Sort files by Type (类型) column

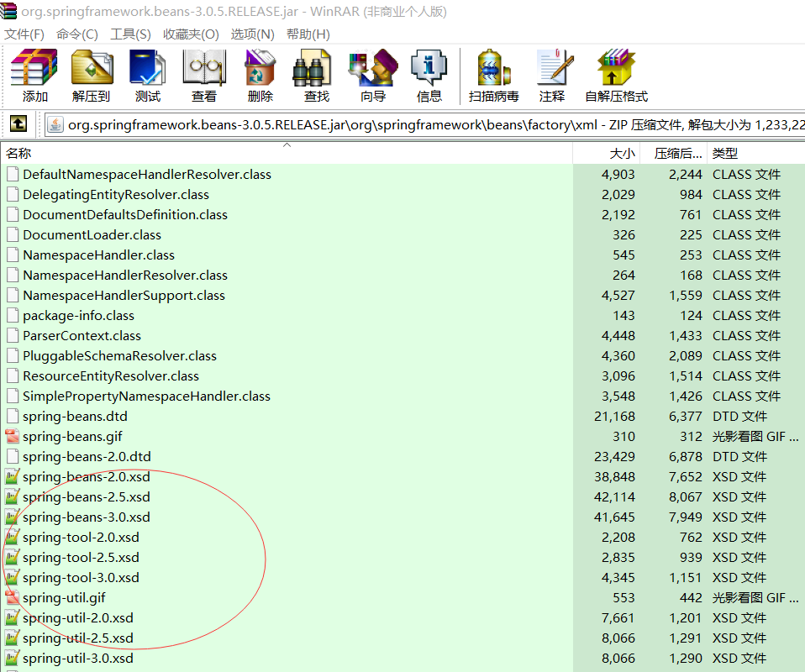pos(756,154)
